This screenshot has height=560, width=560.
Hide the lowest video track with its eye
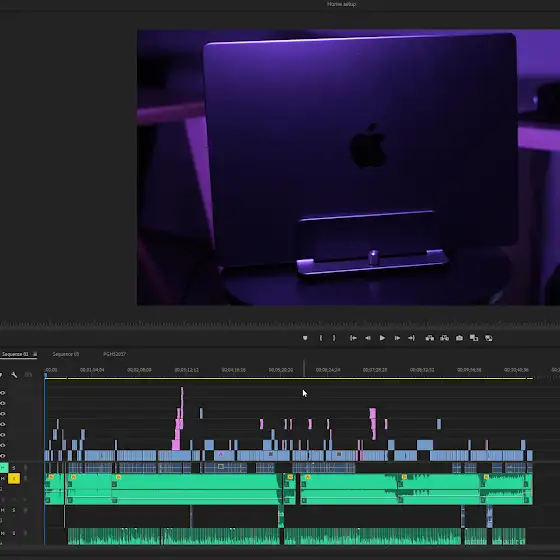(3, 456)
